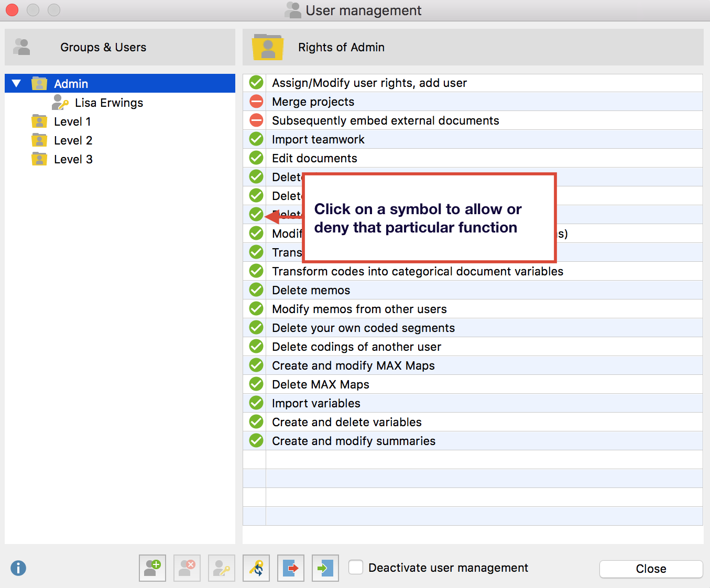Click the 'Import variables' row text
Viewport: 710px width, 588px height.
click(316, 403)
